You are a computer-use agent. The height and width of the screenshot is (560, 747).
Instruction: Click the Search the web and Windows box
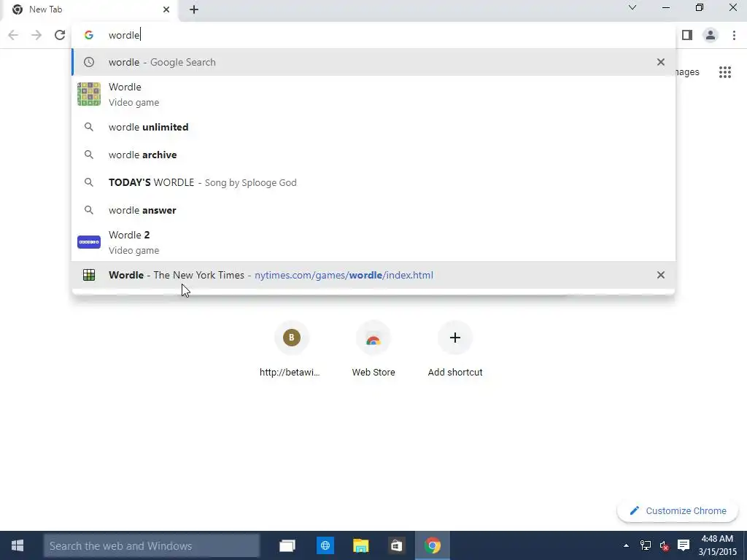tap(152, 545)
